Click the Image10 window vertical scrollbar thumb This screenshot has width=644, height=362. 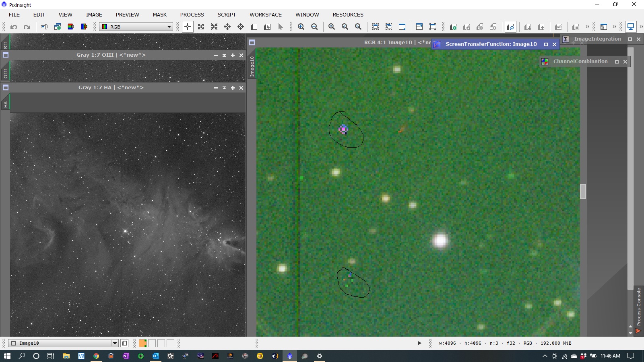[x=583, y=191]
